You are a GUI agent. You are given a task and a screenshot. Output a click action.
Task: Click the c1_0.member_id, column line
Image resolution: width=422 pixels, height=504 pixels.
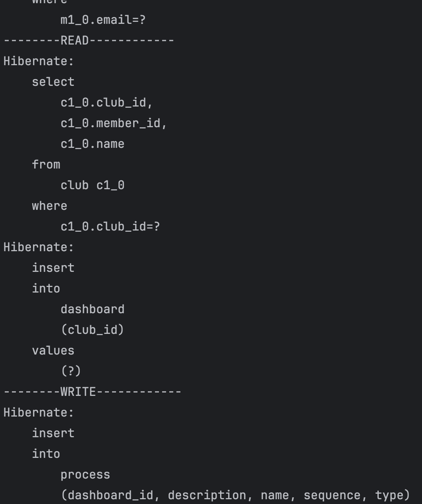click(x=114, y=123)
